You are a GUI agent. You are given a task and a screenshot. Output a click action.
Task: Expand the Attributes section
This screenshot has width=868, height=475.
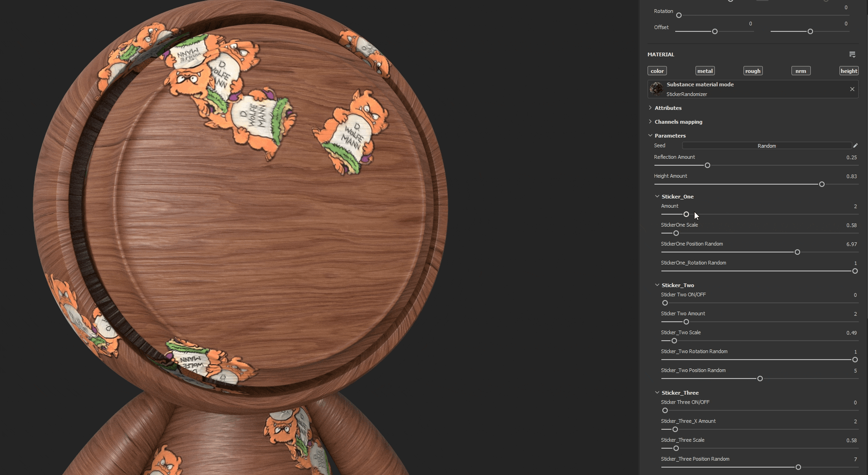(x=650, y=108)
